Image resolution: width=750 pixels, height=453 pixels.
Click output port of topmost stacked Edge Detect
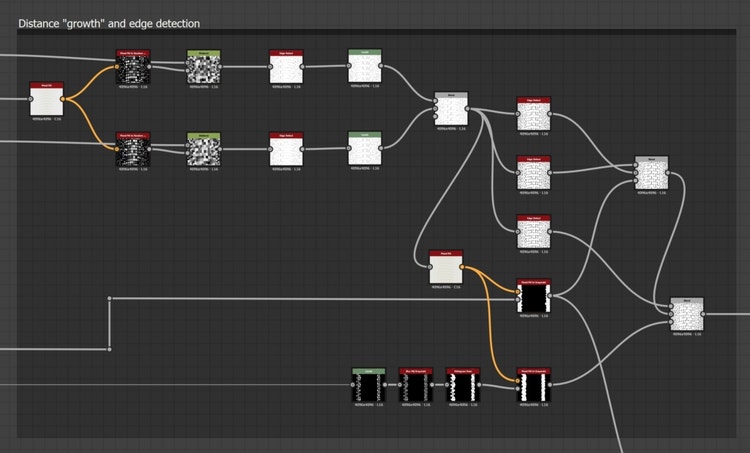pos(550,114)
